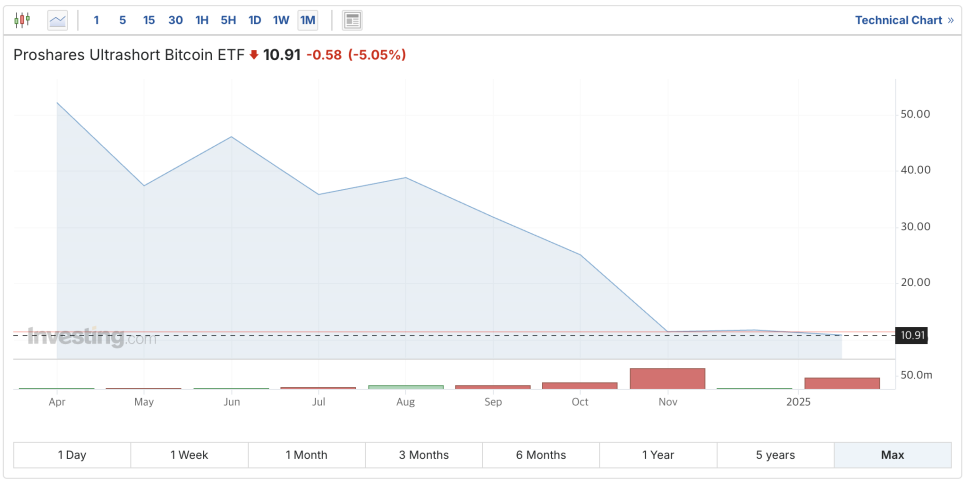
Task: Click the 50.00 price axis label
Action: [915, 115]
